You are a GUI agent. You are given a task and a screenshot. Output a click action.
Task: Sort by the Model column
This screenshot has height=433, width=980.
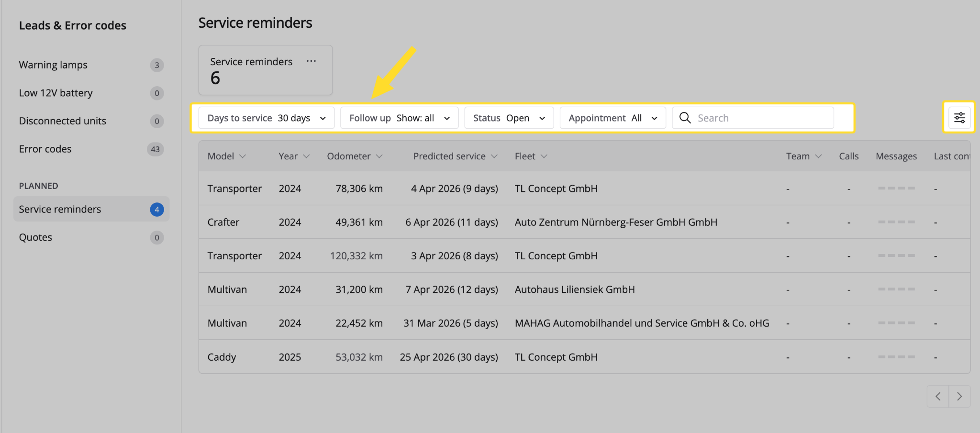[227, 156]
